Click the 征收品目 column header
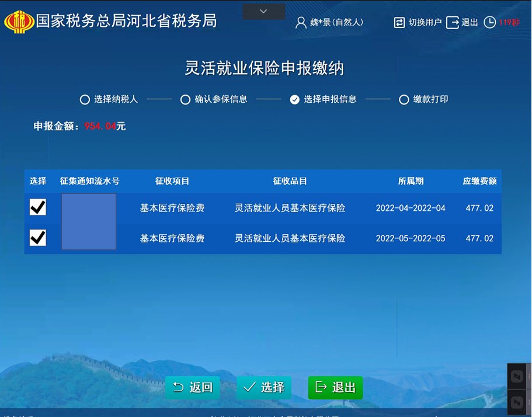The image size is (532, 417). pos(290,181)
